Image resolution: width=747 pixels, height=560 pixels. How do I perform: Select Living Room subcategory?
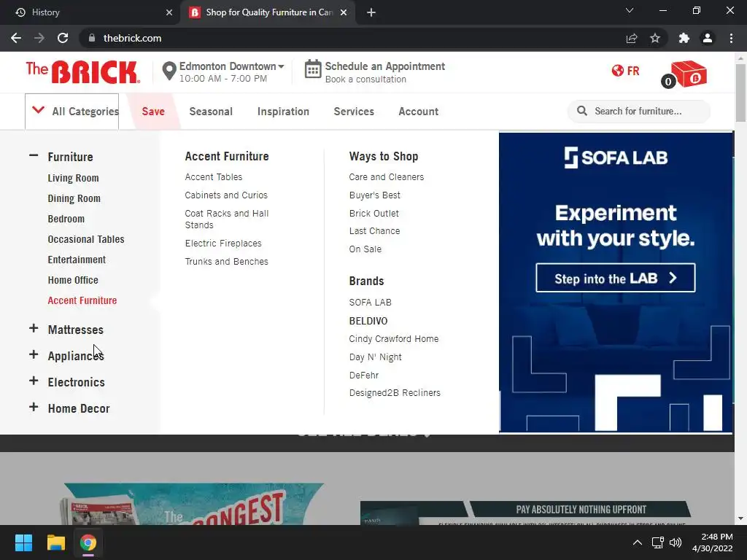(74, 178)
